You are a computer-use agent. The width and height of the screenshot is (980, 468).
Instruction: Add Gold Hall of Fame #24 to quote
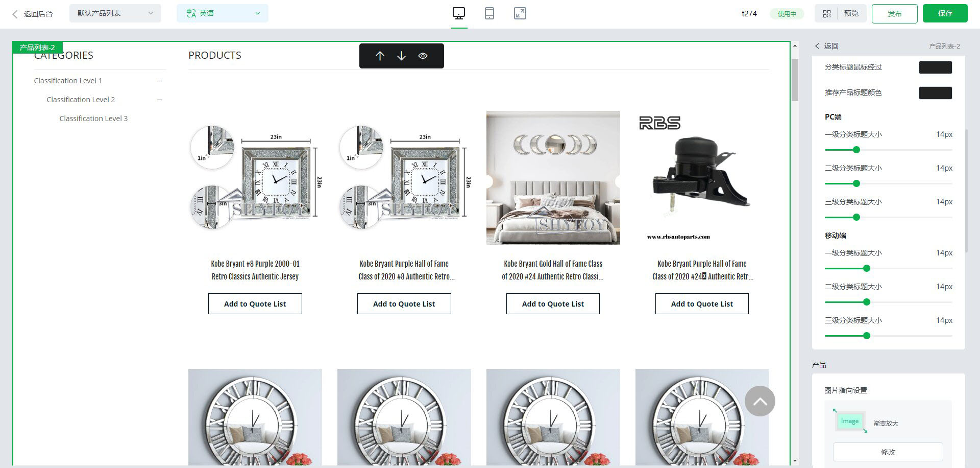(x=553, y=303)
